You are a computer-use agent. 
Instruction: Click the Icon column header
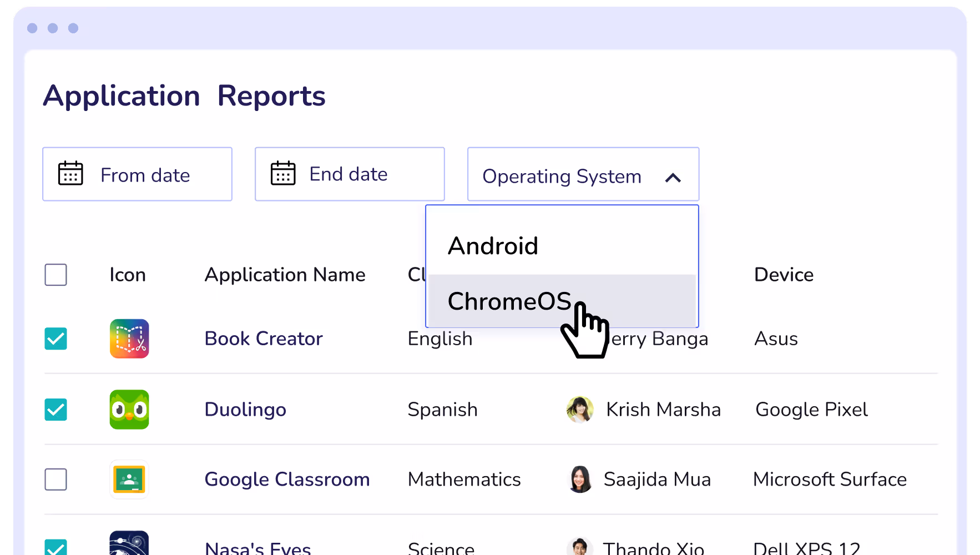[128, 275]
